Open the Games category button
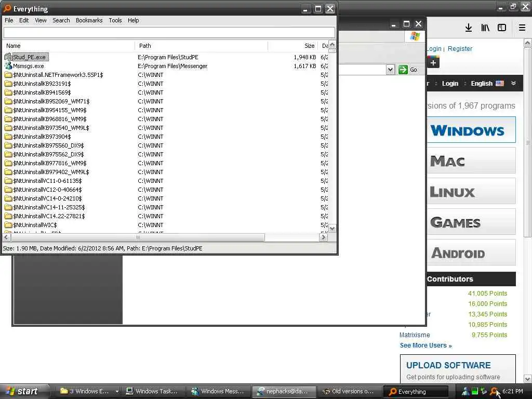 (x=471, y=222)
